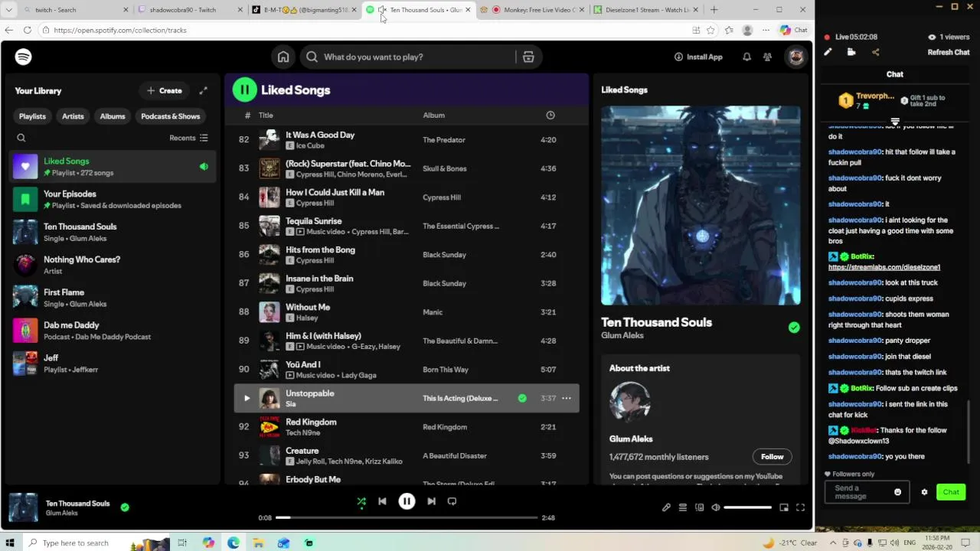
Task: Open the Windows notification center
Action: [x=966, y=543]
